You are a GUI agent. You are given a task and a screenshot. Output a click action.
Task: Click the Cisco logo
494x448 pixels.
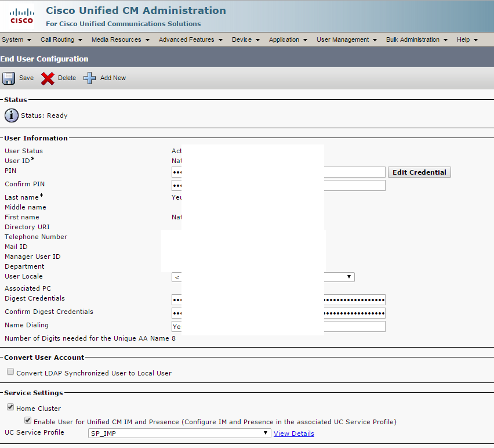click(20, 16)
